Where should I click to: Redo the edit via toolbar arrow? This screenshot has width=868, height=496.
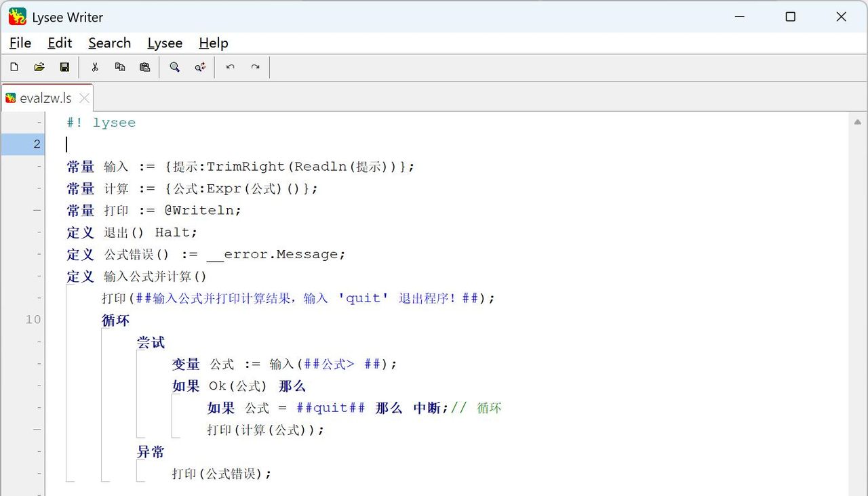pos(255,67)
